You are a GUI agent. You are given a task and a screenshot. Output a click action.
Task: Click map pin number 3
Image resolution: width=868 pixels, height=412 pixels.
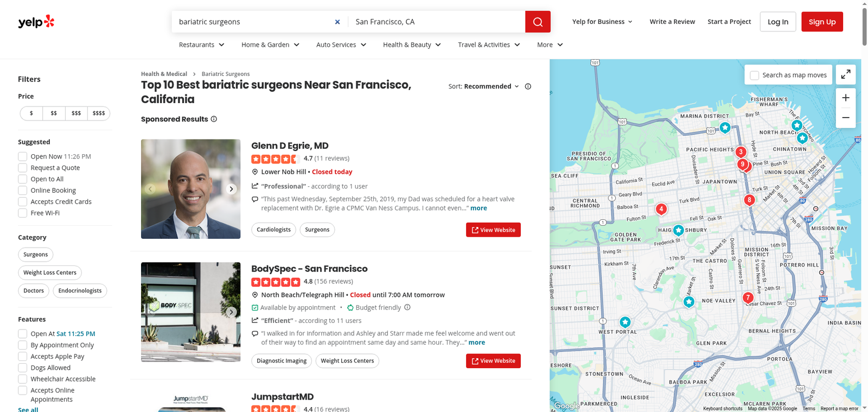(741, 152)
